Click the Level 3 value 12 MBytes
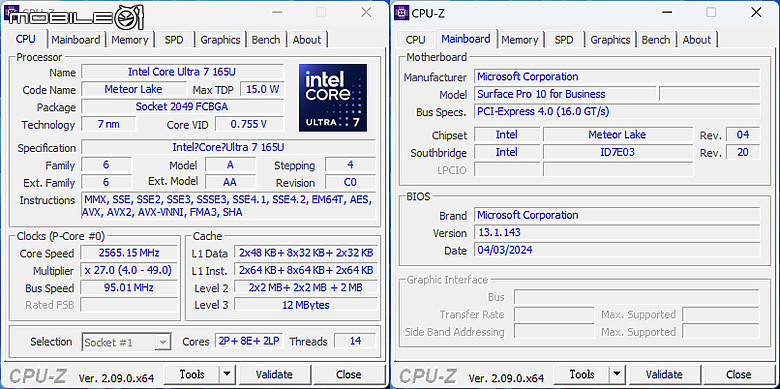Viewport: 780px width, 389px height. click(305, 305)
